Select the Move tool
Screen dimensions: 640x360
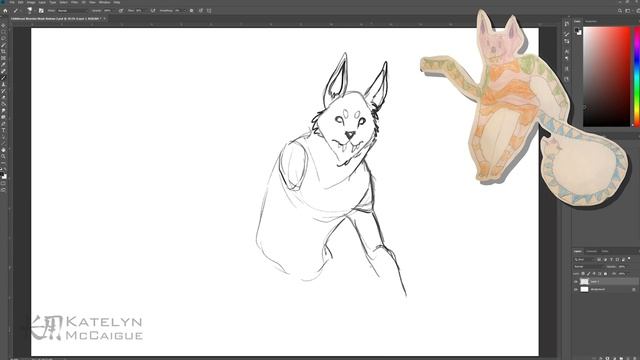click(4, 25)
